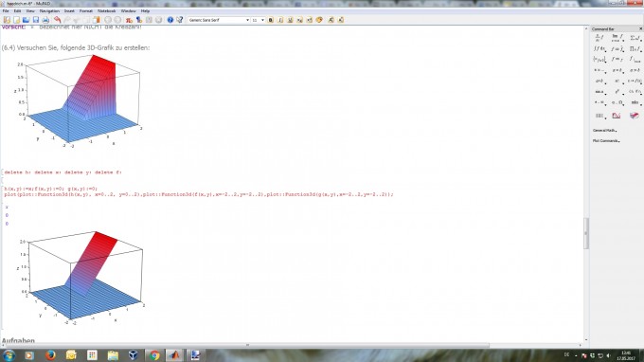The height and width of the screenshot is (362, 644).
Task: Toggle italic formatting
Action: click(280, 20)
